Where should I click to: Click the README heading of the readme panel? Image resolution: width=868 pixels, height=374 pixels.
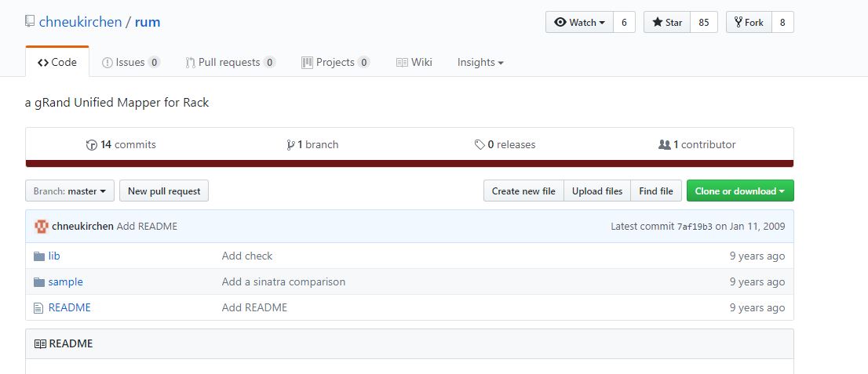pos(71,344)
